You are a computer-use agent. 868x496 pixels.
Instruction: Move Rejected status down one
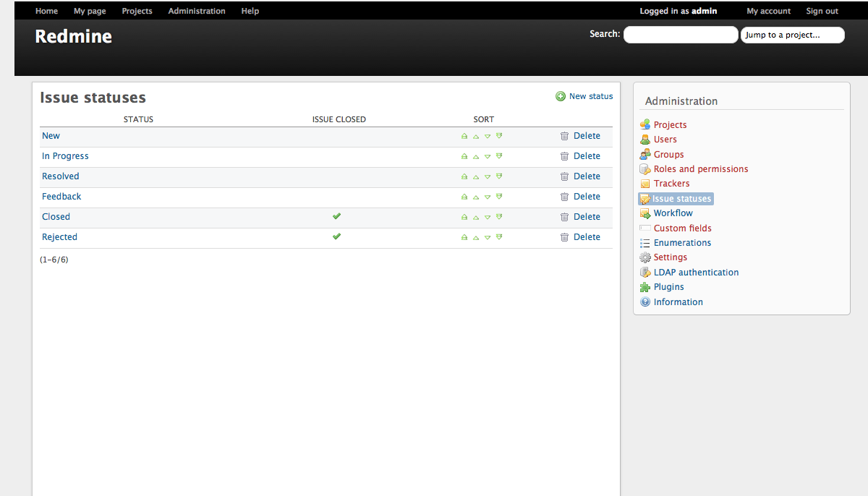tap(488, 237)
